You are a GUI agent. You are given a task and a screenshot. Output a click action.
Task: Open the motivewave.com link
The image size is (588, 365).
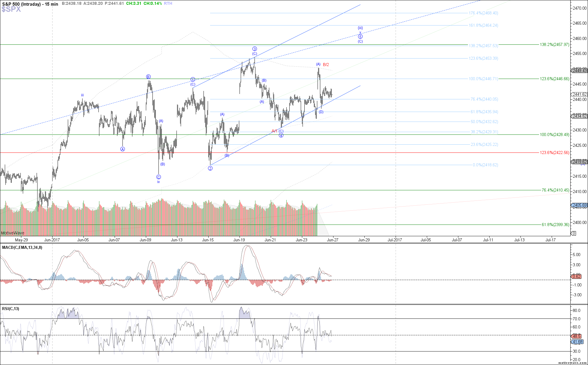point(572,363)
